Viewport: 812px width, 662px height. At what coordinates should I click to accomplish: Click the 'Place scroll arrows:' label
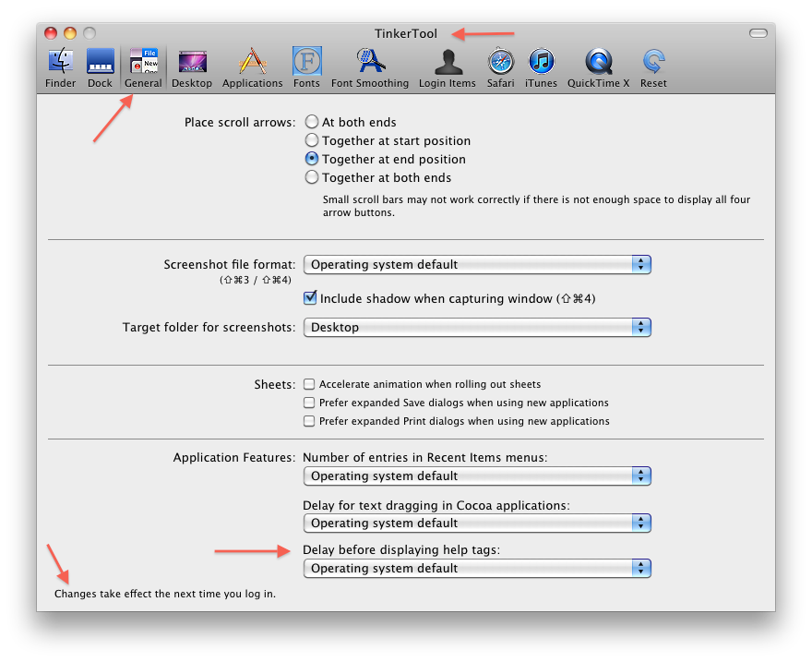coord(240,122)
